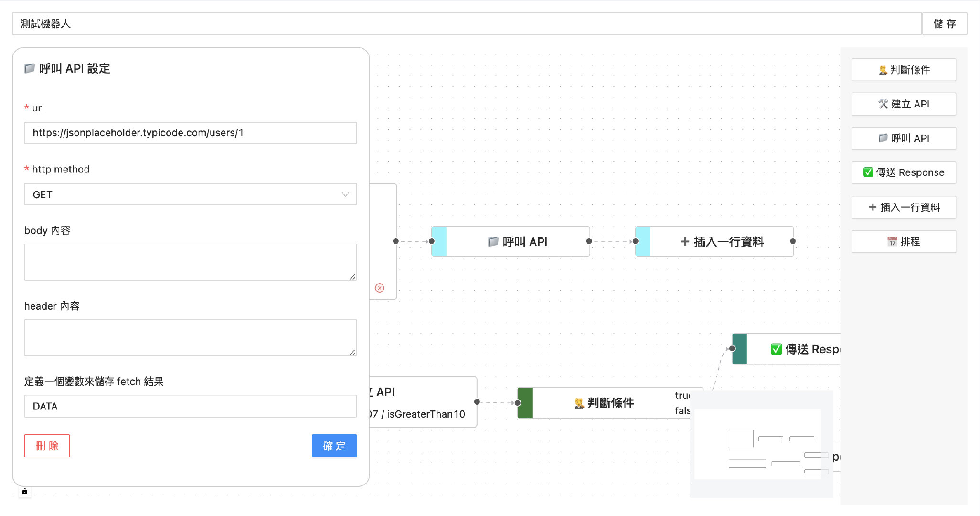
Task: Click the output handle of the isGreaterThan10 API node
Action: point(477,402)
